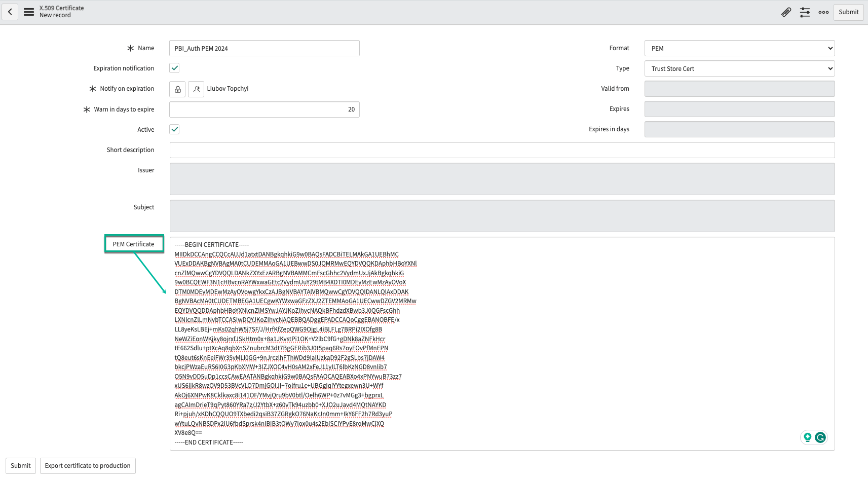Image resolution: width=868 pixels, height=479 pixels.
Task: Click the lock icon beside Notify on expiration
Action: [177, 89]
